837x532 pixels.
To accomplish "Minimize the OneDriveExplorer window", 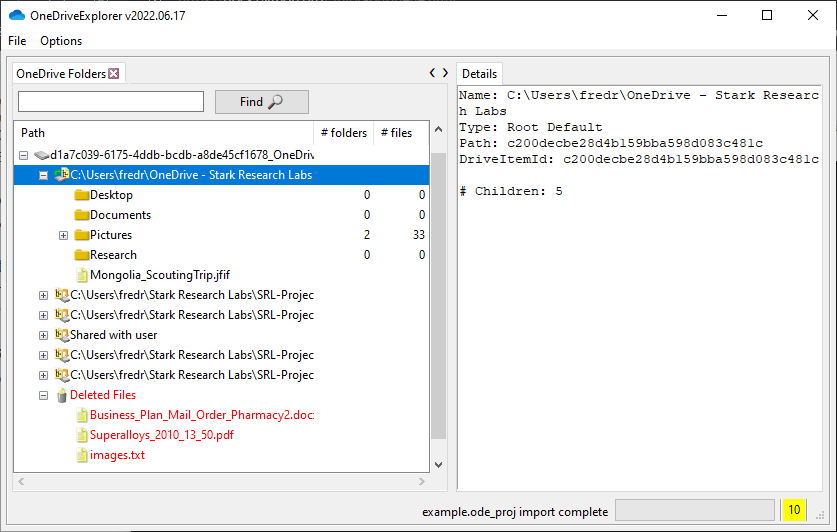I will (x=722, y=15).
